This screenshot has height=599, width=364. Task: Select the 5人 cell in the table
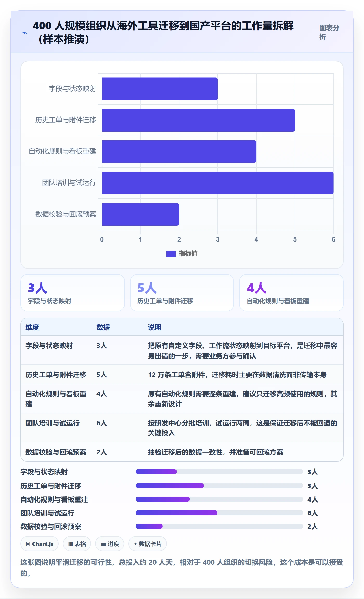click(x=102, y=375)
